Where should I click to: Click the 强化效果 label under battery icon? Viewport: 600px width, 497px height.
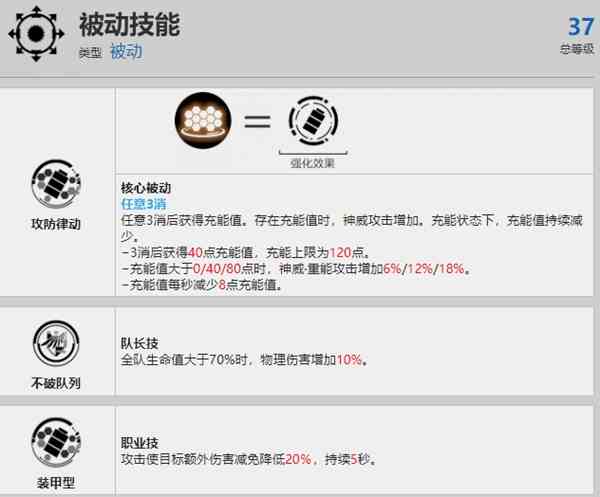click(313, 163)
